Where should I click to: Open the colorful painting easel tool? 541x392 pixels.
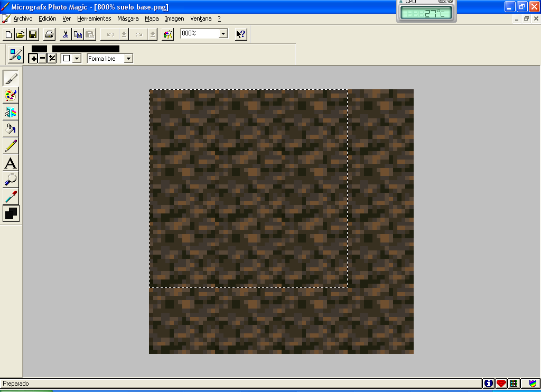167,34
